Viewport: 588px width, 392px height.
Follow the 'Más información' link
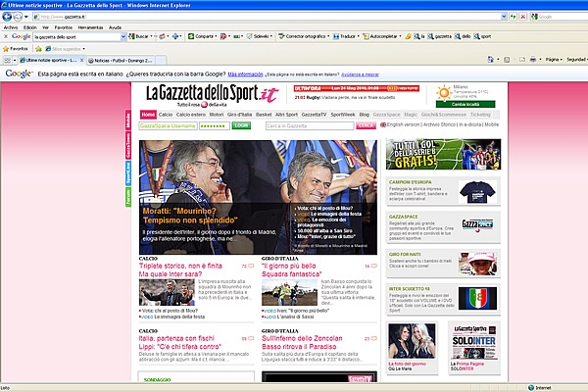pyautogui.click(x=245, y=74)
